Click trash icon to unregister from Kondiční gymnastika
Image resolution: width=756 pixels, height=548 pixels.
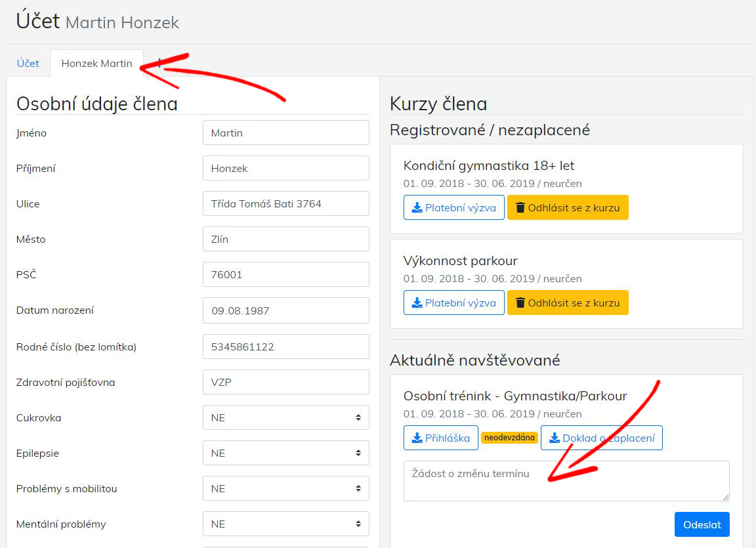[x=520, y=207]
